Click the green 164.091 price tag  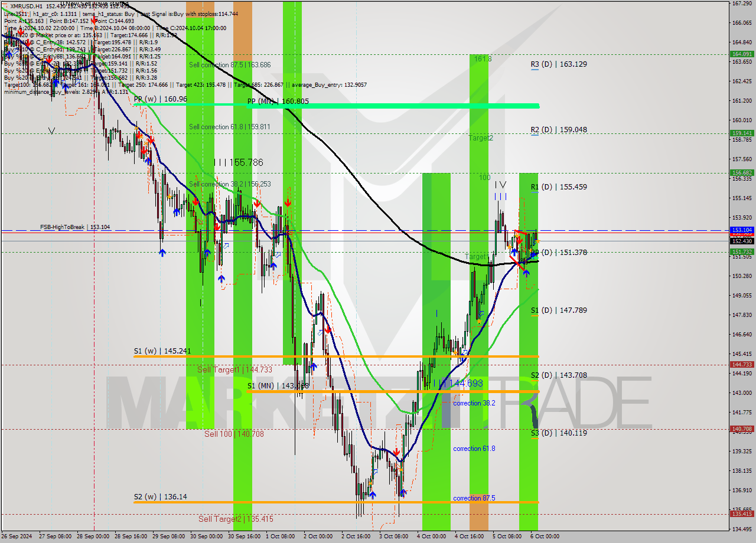click(742, 54)
